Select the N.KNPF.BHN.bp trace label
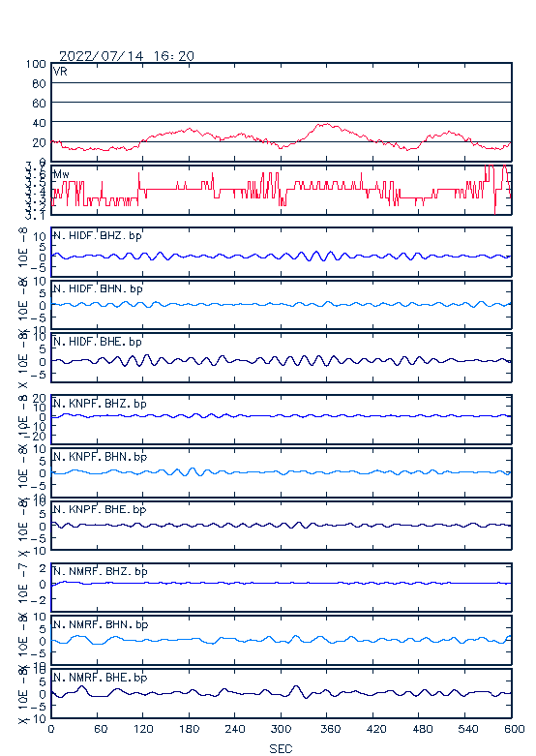Image resolution: width=536 pixels, height=756 pixels. 100,456
